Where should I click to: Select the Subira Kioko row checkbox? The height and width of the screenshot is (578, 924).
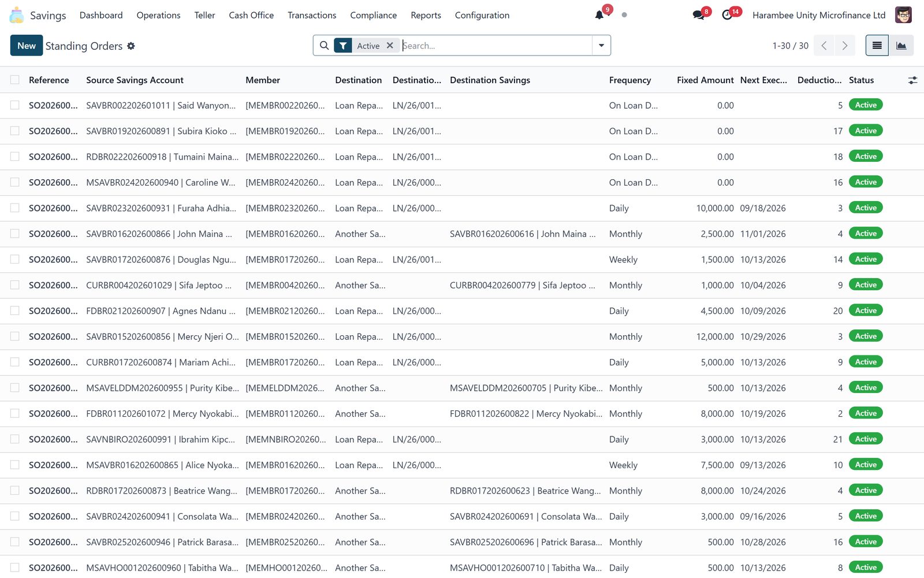click(x=15, y=131)
